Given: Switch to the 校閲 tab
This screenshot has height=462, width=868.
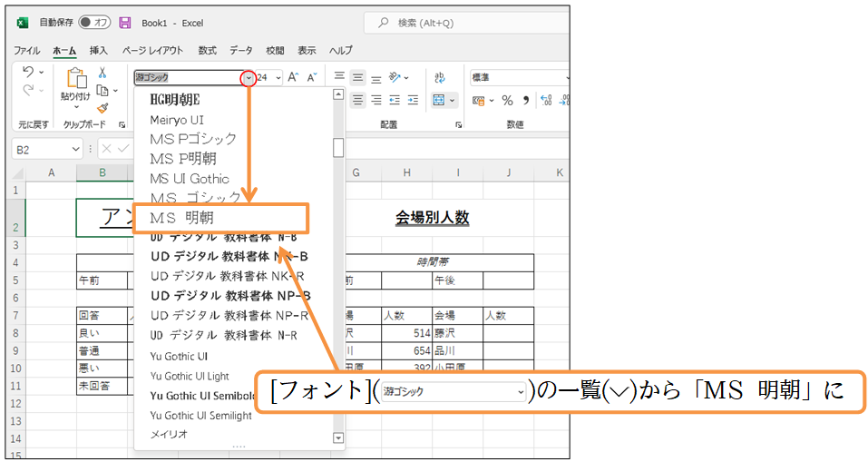Looking at the screenshot, I should pyautogui.click(x=275, y=51).
